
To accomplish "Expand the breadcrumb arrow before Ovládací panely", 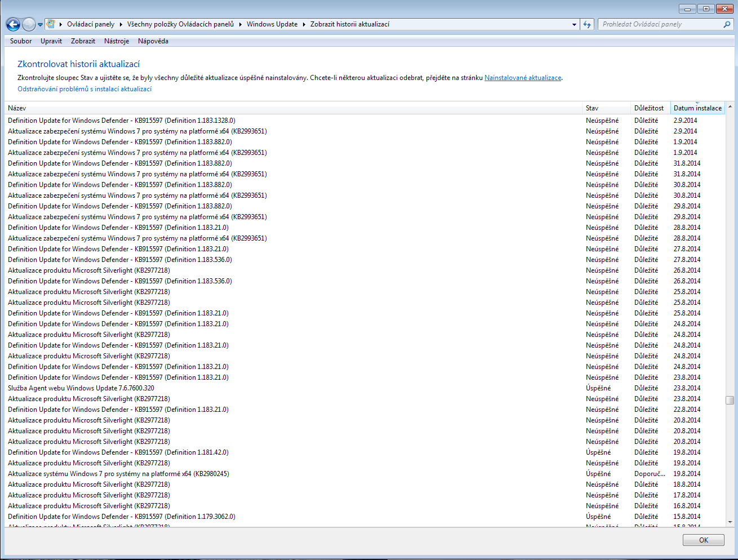I will click(x=61, y=24).
